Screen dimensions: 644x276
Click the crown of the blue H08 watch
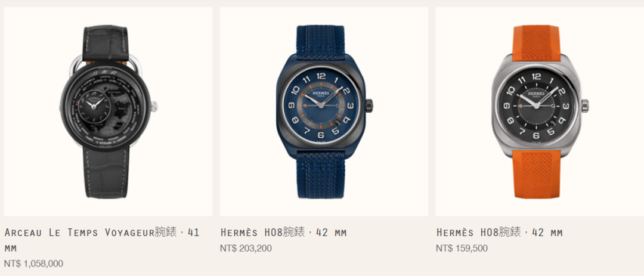pos(369,106)
